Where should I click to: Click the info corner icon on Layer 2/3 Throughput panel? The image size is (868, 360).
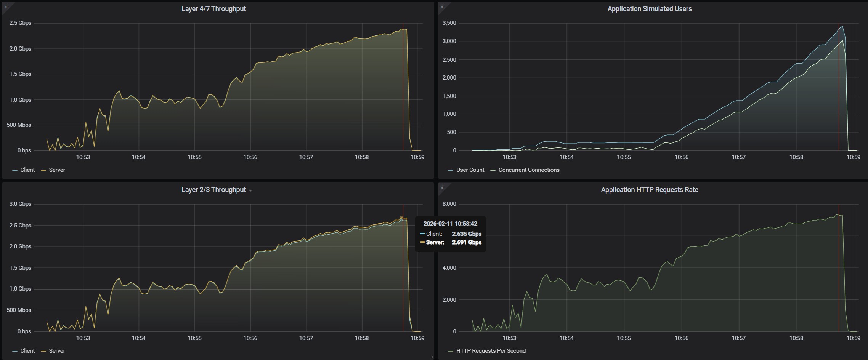6,187
